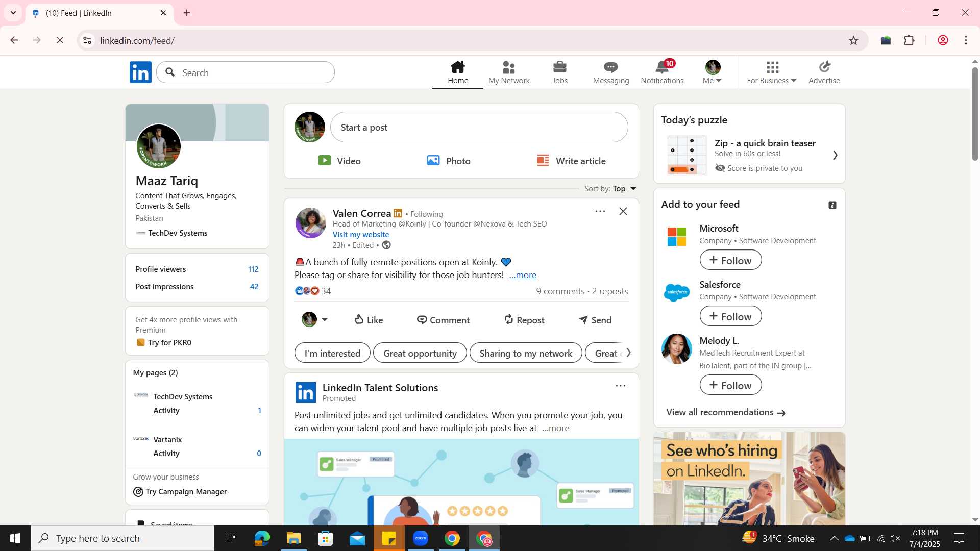
Task: Add a Video to post
Action: (x=339, y=161)
